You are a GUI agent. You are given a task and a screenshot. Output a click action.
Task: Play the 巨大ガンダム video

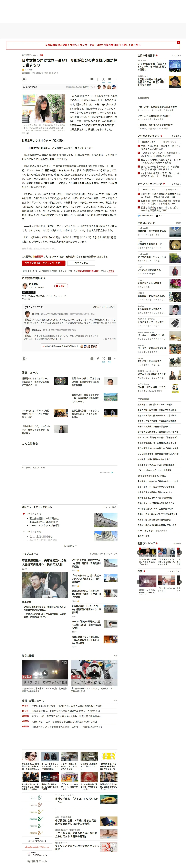[x=94, y=673]
